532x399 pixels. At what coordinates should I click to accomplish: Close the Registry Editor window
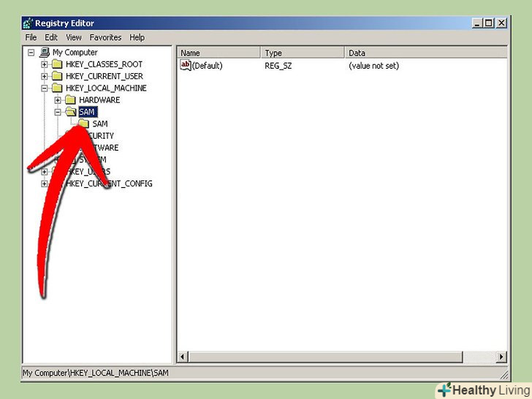tap(501, 23)
